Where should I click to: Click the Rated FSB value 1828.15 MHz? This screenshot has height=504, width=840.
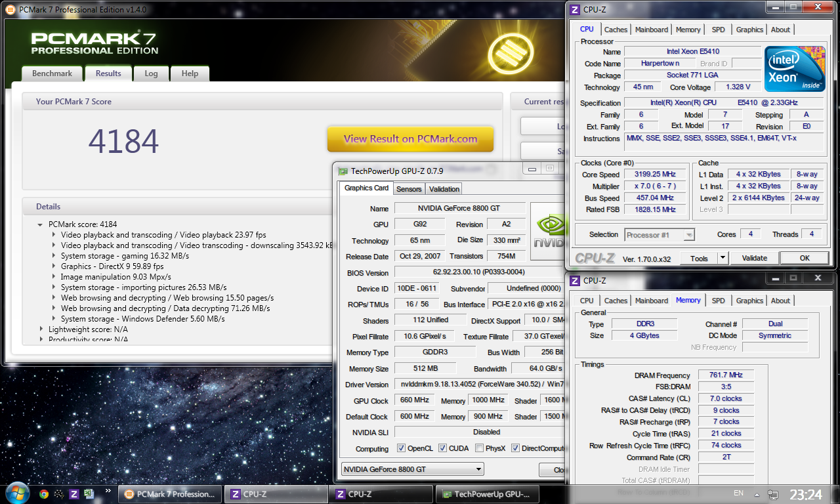tap(656, 209)
